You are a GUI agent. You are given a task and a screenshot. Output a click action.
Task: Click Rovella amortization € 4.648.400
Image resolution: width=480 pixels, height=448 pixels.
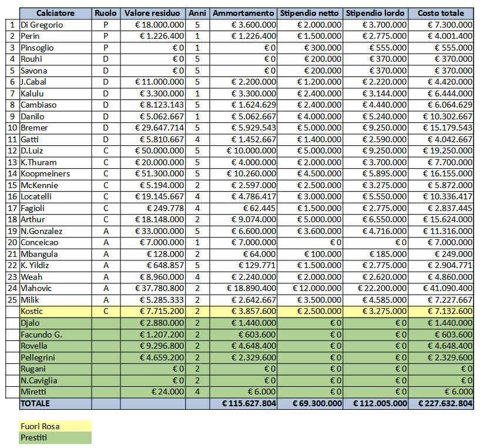[x=243, y=346]
